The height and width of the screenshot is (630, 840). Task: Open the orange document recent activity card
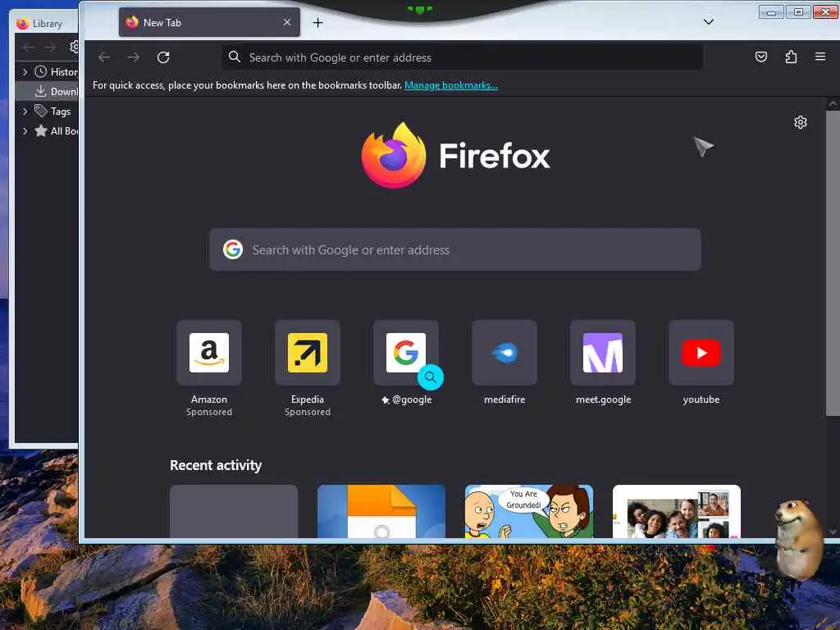[381, 511]
